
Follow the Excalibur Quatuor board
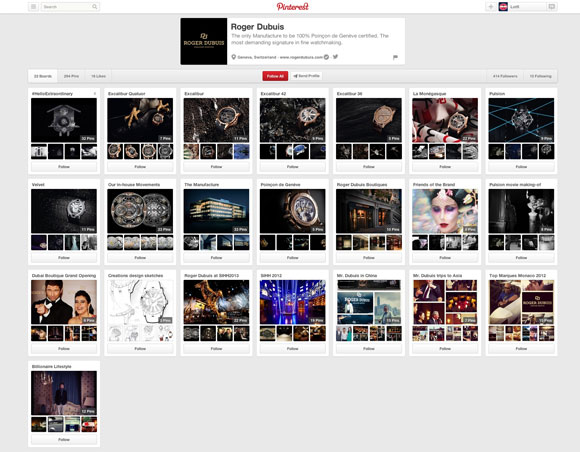point(140,167)
